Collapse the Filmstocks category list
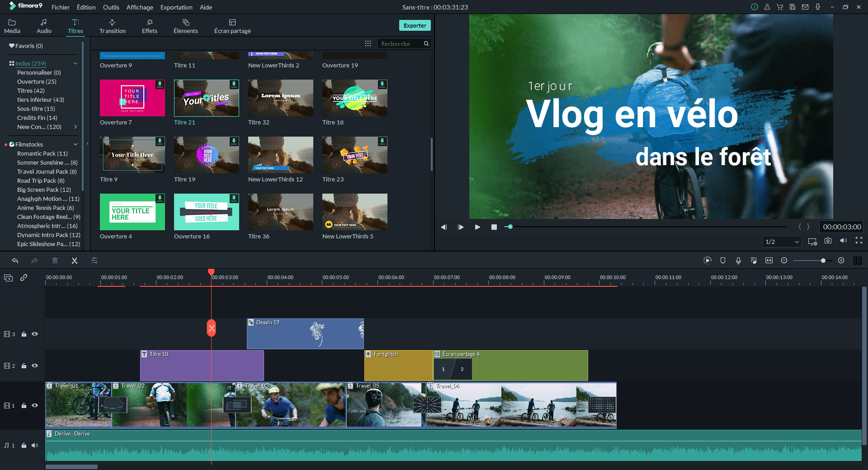The height and width of the screenshot is (470, 868). 75,144
